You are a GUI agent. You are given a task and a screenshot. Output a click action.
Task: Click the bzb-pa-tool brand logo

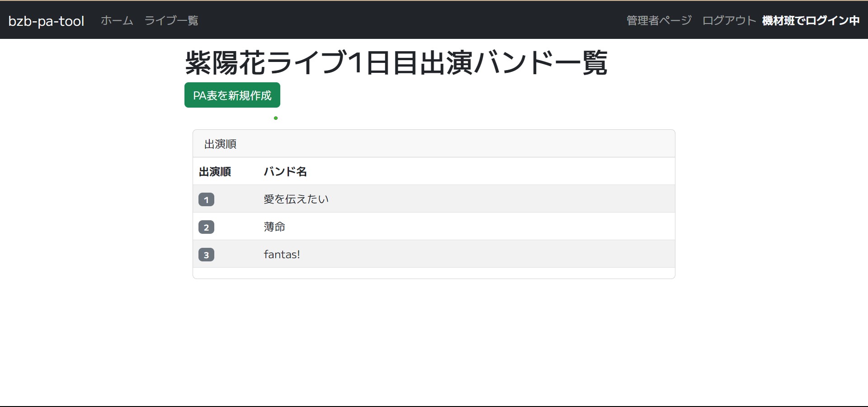[x=46, y=20]
